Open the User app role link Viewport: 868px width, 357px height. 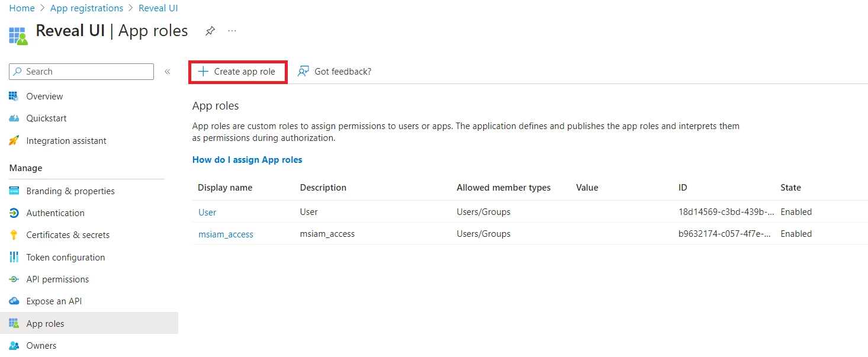point(207,213)
